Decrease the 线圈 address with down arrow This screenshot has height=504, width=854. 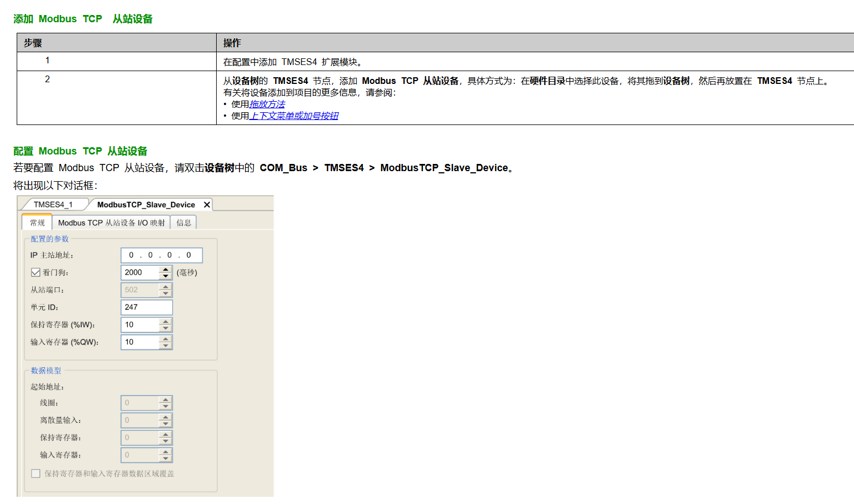pos(166,406)
